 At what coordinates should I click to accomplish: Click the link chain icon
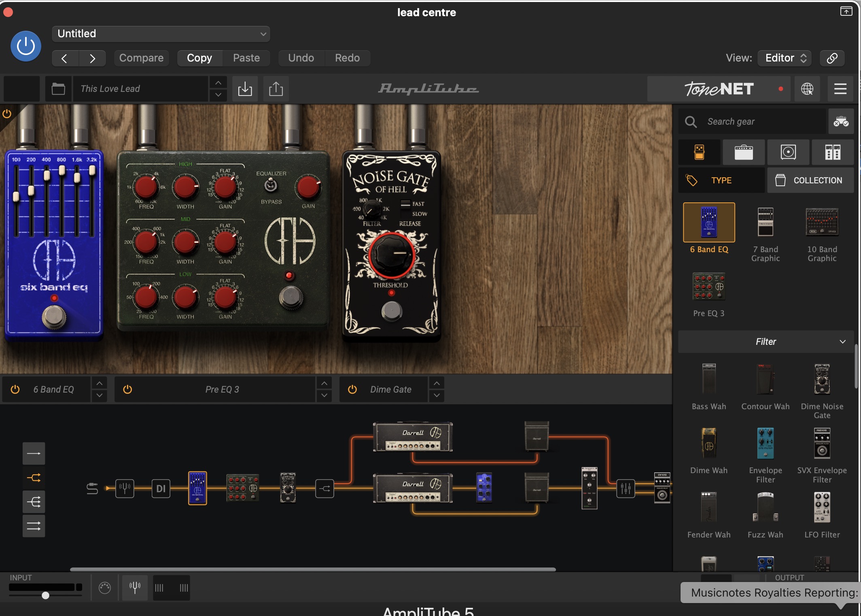pos(832,58)
